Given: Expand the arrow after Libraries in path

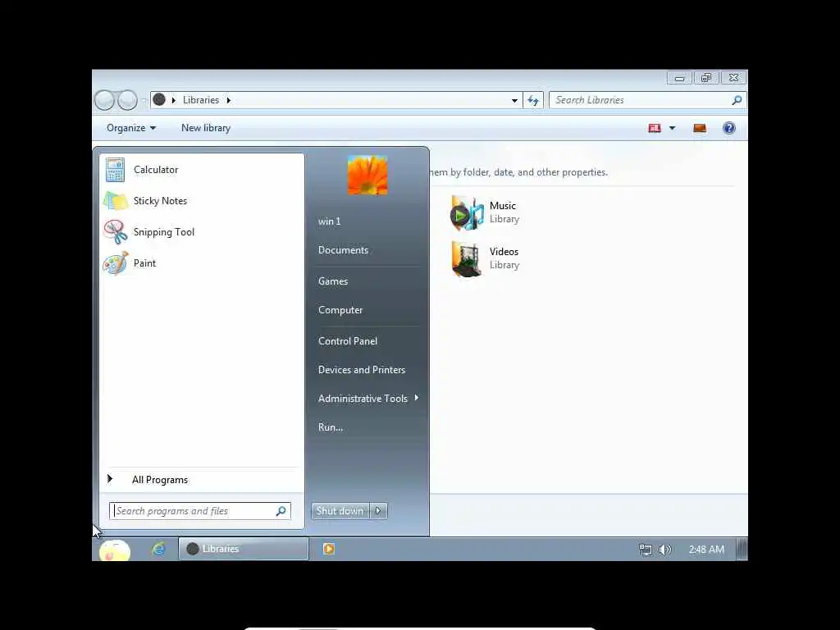Looking at the screenshot, I should (x=229, y=100).
